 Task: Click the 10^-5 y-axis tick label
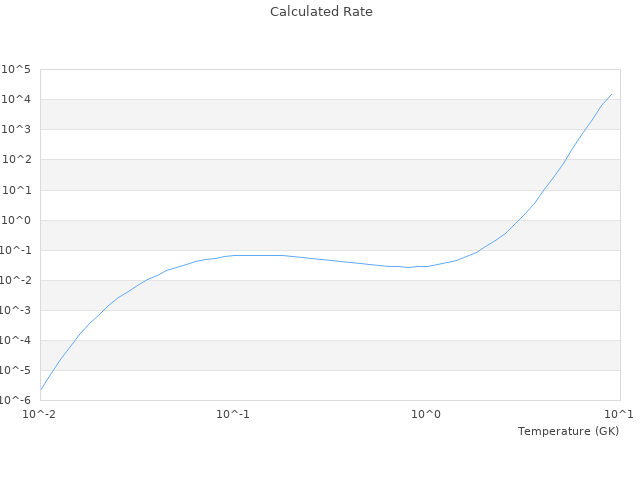(x=16, y=370)
